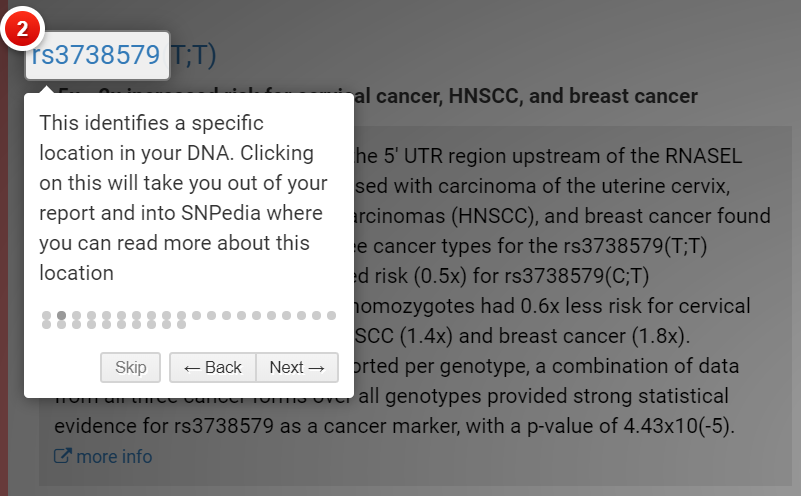Click the external-link icon beside more info
The image size is (801, 496).
point(62,457)
